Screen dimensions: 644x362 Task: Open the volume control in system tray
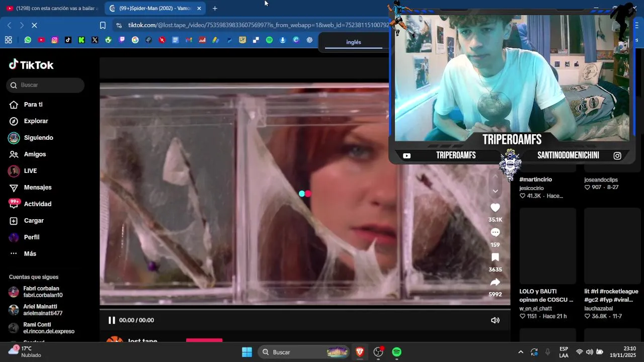(590, 352)
